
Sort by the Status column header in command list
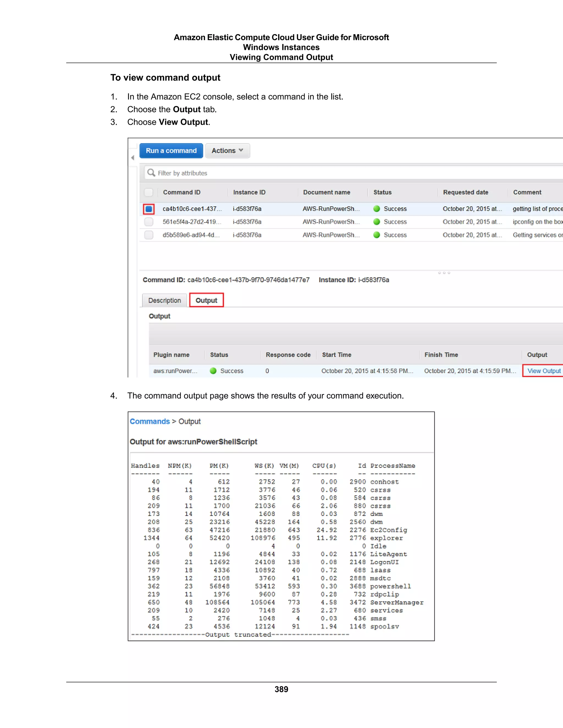382,192
